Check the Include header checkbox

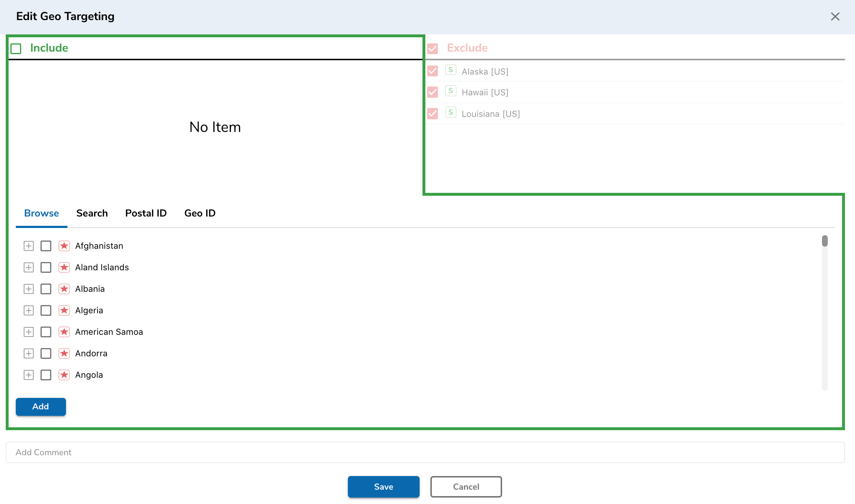click(16, 48)
